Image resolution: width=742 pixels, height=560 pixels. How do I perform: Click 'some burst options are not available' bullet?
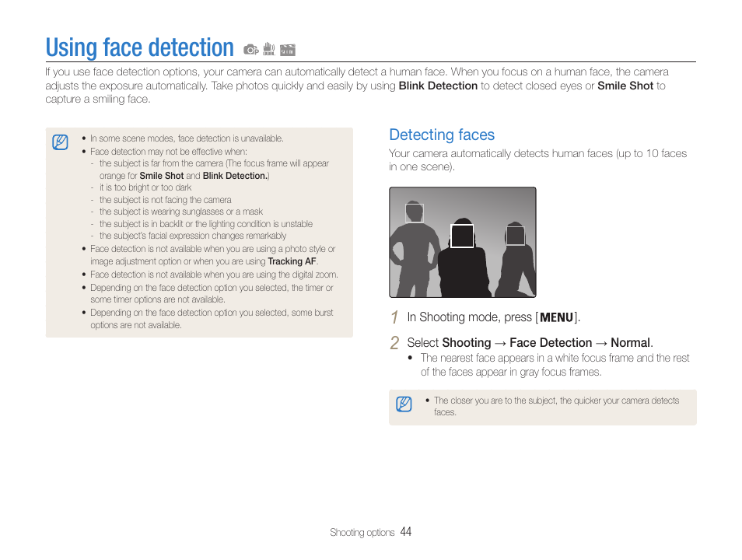pos(212,319)
